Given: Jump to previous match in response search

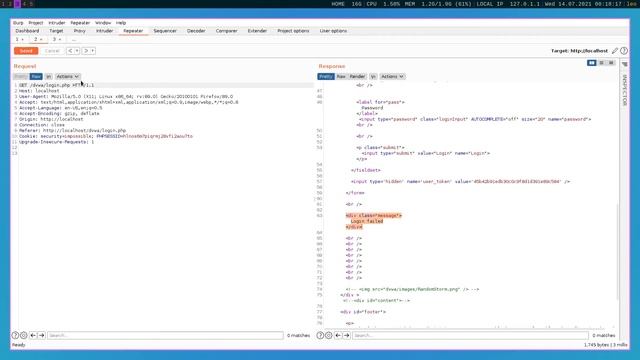Looking at the screenshot, I should click(x=338, y=335).
